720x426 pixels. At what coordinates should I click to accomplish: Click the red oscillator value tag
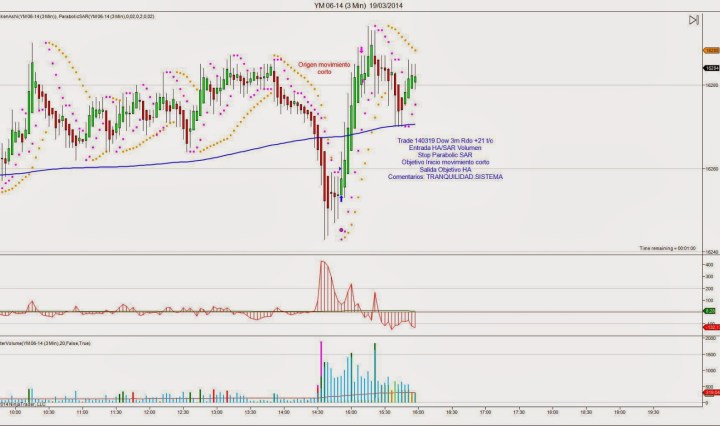710,327
